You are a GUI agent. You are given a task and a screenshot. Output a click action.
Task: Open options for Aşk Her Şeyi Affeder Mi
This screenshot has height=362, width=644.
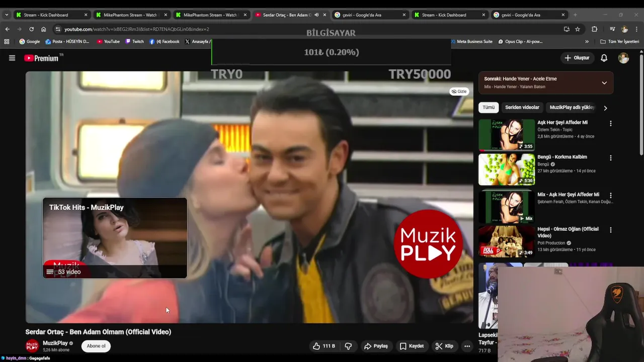pos(611,123)
